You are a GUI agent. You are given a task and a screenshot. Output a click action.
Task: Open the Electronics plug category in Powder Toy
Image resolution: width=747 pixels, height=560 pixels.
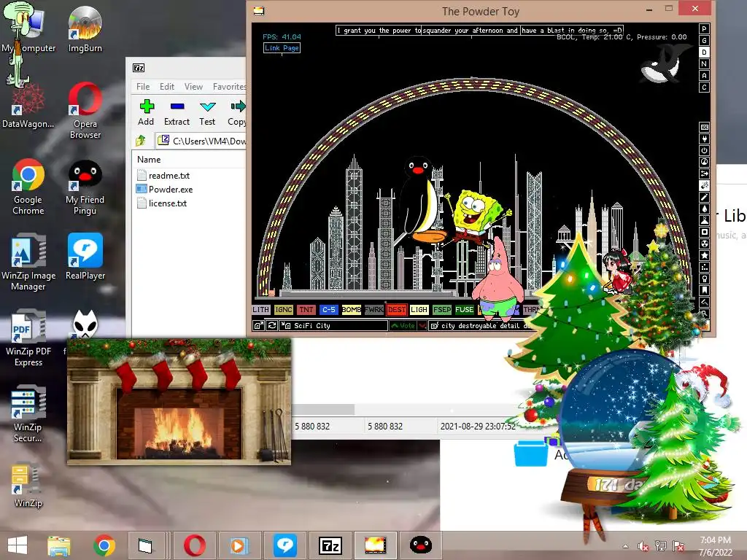pyautogui.click(x=704, y=139)
